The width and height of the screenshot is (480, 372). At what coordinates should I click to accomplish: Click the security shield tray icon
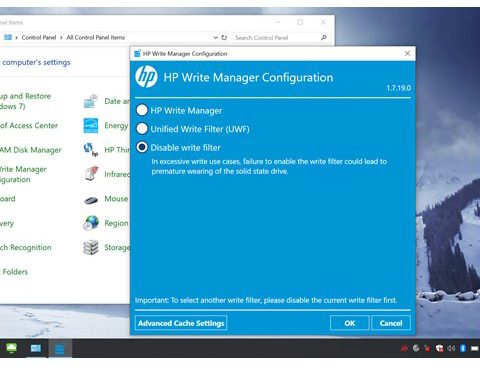click(439, 348)
